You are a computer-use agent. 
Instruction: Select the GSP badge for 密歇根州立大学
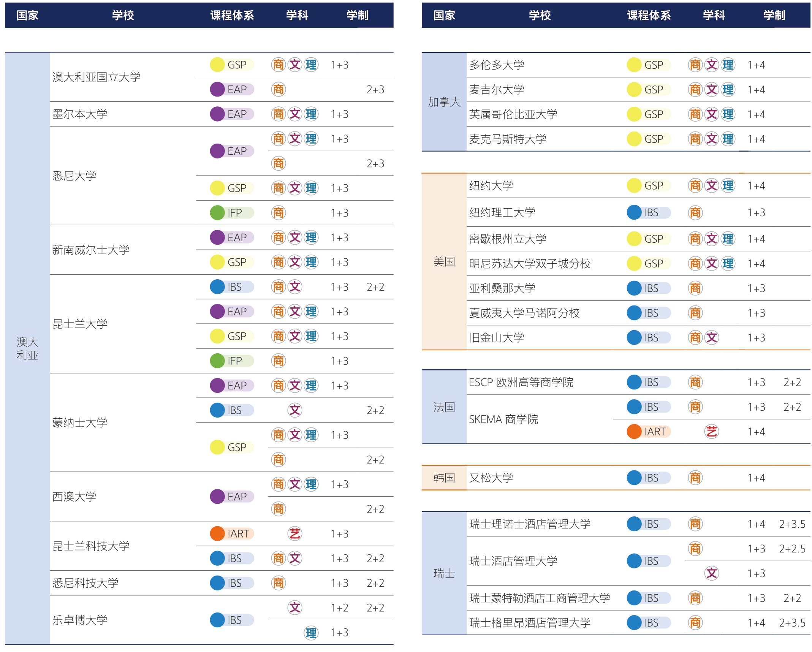coord(649,239)
